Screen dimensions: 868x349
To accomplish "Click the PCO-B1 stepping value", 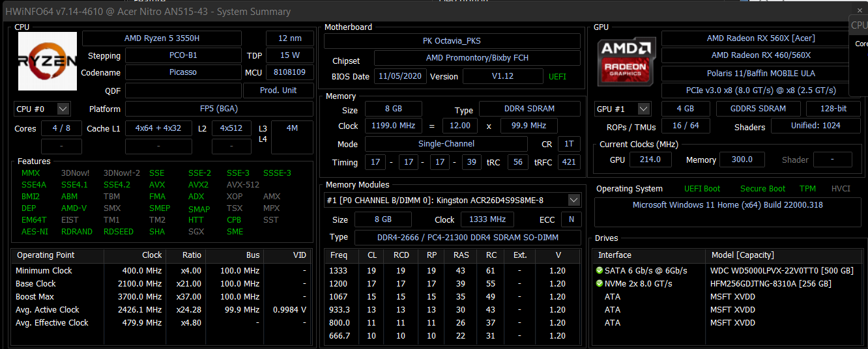I will pos(183,55).
